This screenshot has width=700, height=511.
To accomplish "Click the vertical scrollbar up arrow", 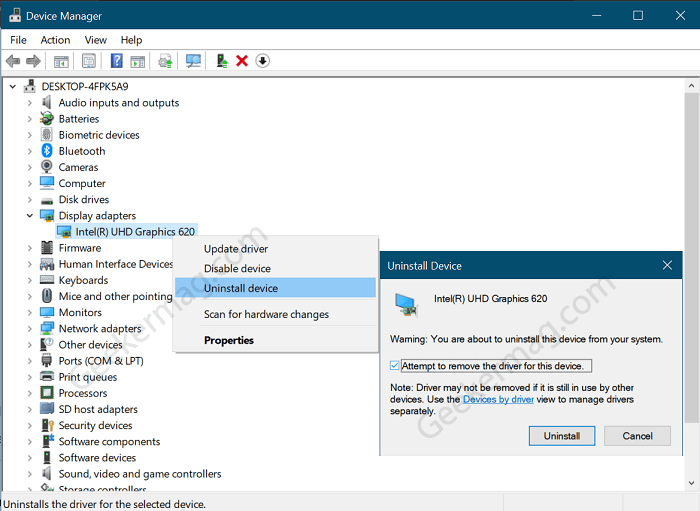I will click(x=692, y=86).
